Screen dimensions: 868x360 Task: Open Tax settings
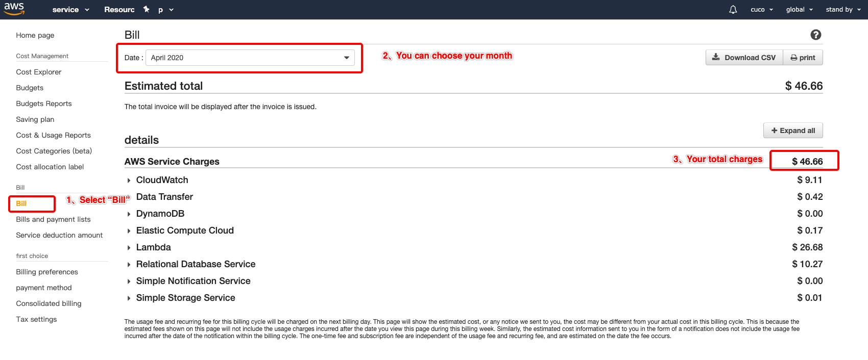(36, 319)
